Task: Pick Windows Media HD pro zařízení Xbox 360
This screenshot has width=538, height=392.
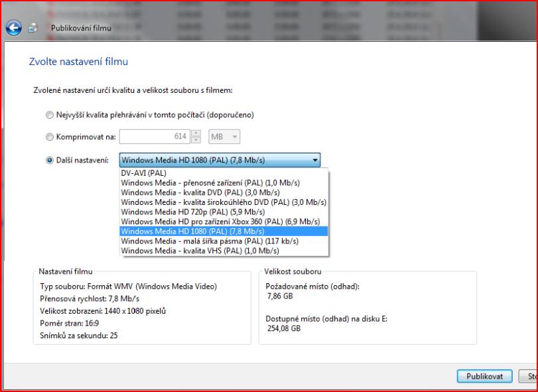Action: point(224,222)
